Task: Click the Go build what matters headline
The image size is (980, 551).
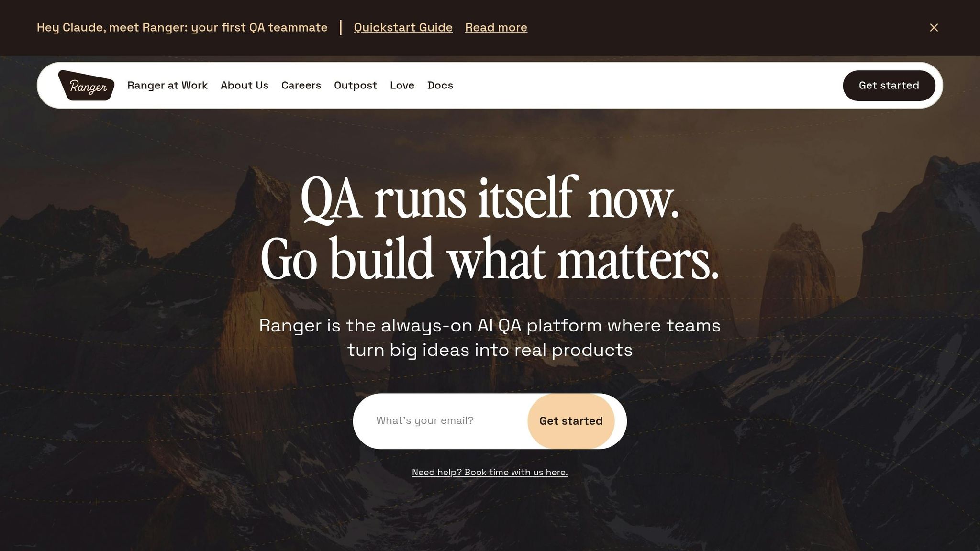Action: point(490,259)
